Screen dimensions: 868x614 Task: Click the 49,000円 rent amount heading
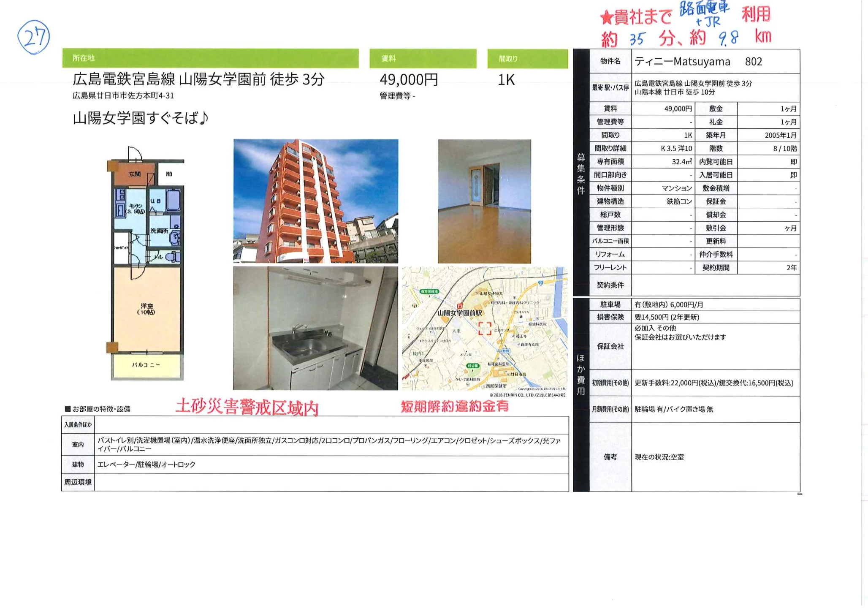tap(409, 79)
